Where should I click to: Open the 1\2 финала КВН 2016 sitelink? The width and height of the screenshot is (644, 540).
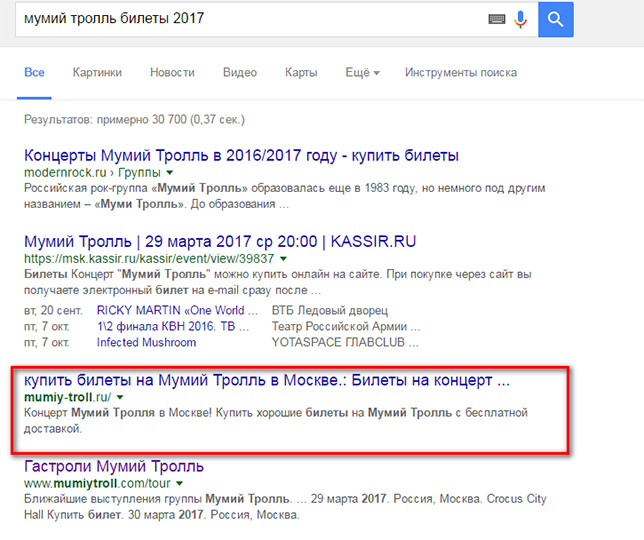click(x=172, y=326)
